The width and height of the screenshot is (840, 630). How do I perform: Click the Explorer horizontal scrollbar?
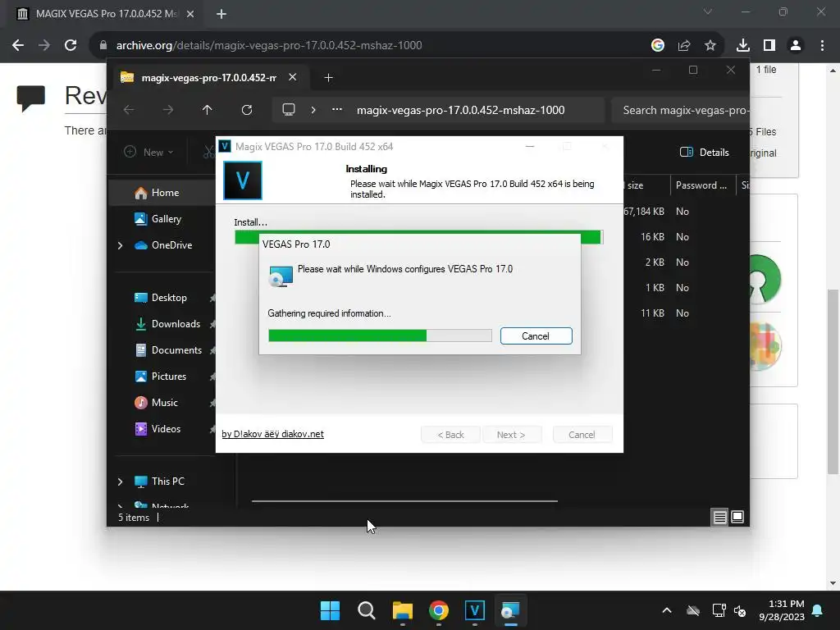coord(404,501)
